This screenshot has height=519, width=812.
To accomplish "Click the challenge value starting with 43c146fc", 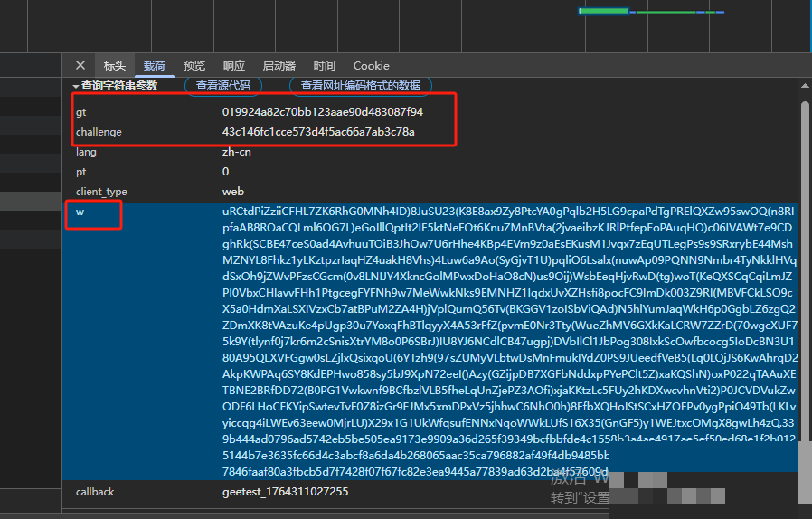I will [318, 132].
